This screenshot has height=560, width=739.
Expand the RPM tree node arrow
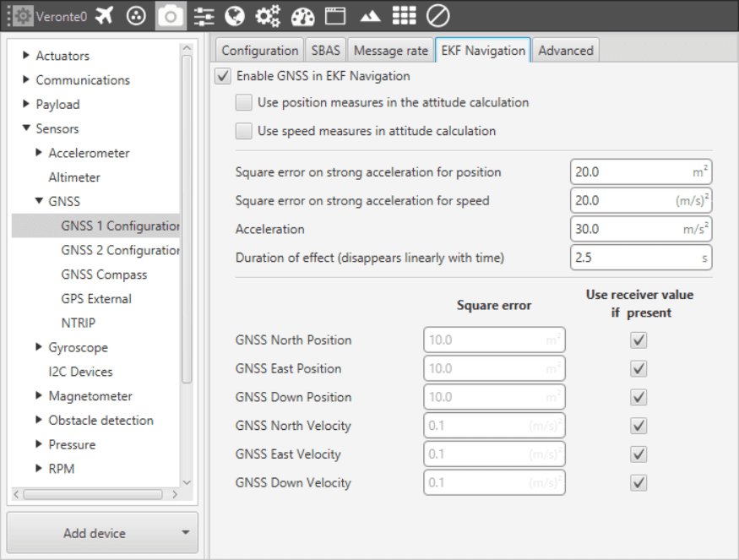point(39,468)
